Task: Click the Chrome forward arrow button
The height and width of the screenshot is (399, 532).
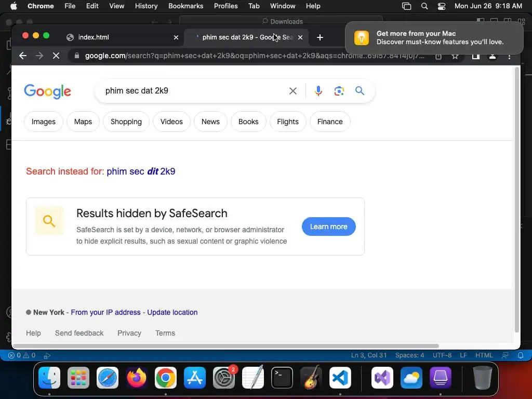Action: (x=39, y=56)
